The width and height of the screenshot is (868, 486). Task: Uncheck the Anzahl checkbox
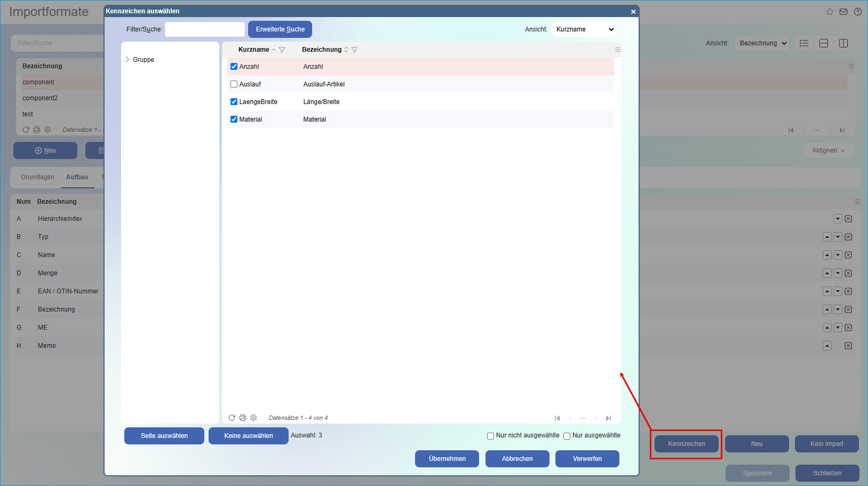[x=234, y=67]
